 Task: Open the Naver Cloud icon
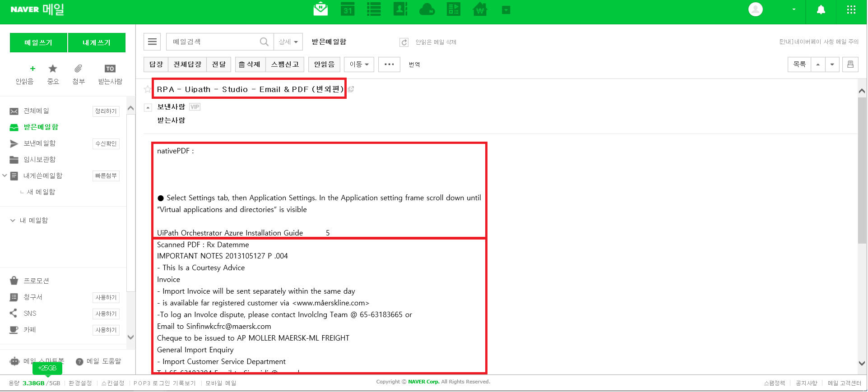[427, 9]
